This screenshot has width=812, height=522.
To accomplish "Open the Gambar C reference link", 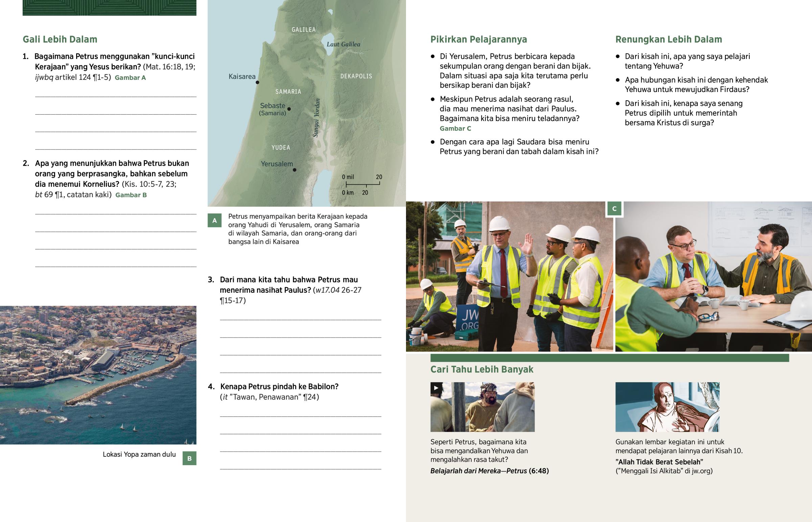I will (455, 129).
